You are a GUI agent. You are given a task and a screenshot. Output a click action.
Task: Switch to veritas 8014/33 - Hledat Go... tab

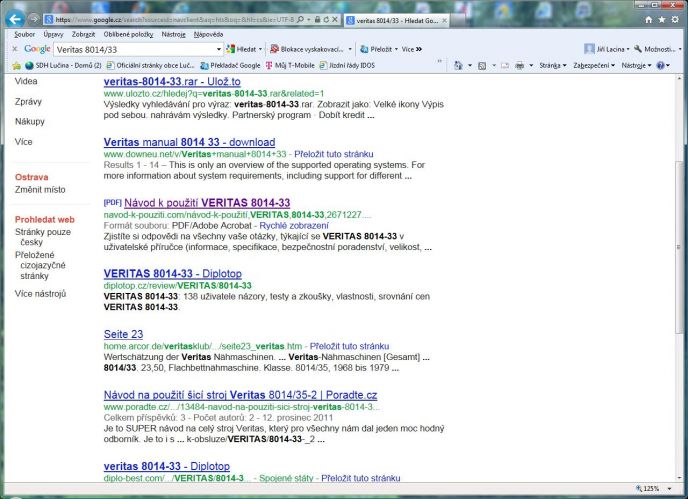coord(395,20)
